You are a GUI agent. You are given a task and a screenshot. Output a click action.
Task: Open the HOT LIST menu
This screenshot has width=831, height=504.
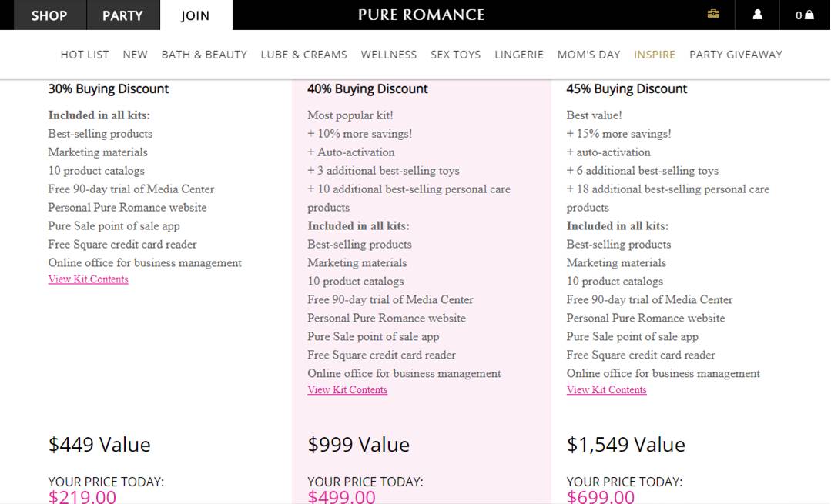pyautogui.click(x=85, y=54)
